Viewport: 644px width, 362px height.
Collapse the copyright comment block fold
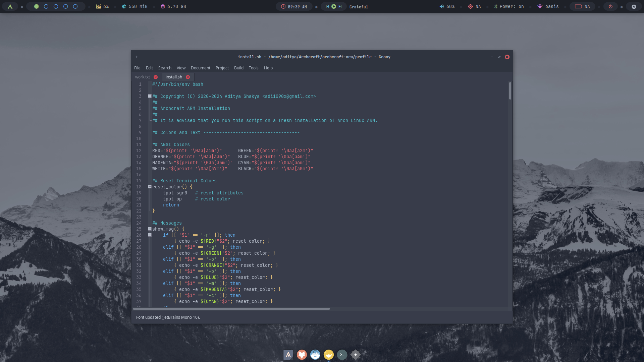[x=150, y=96]
